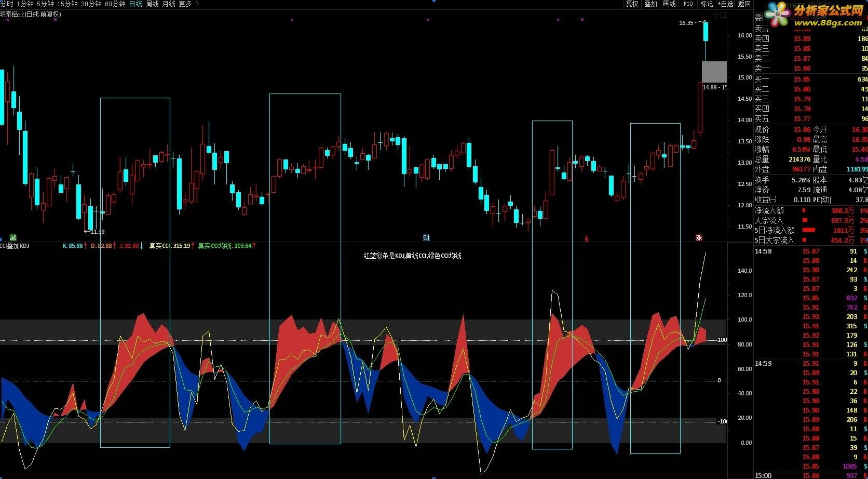Click the 涨 marker on timeline
The width and height of the screenshot is (868, 479).
(699, 238)
